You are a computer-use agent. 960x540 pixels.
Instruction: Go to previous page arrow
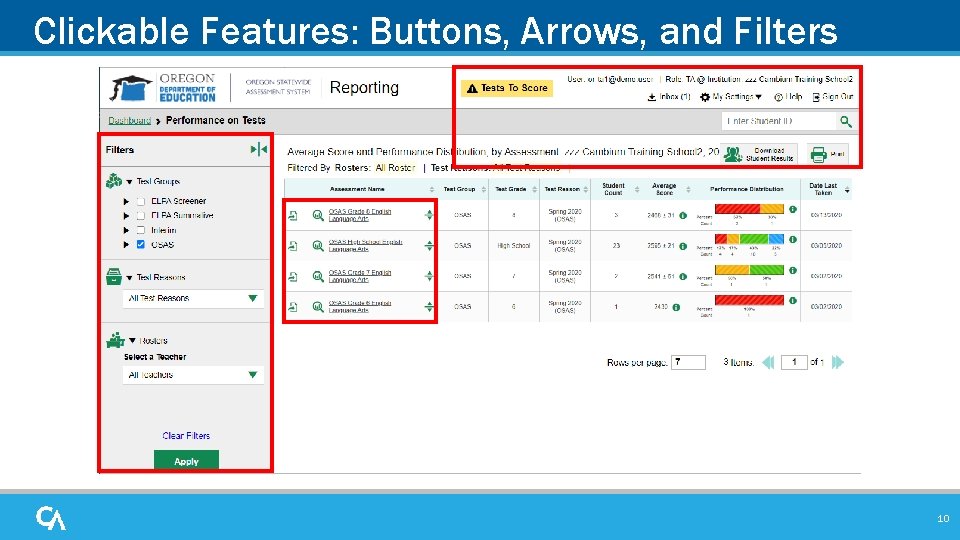[x=768, y=362]
